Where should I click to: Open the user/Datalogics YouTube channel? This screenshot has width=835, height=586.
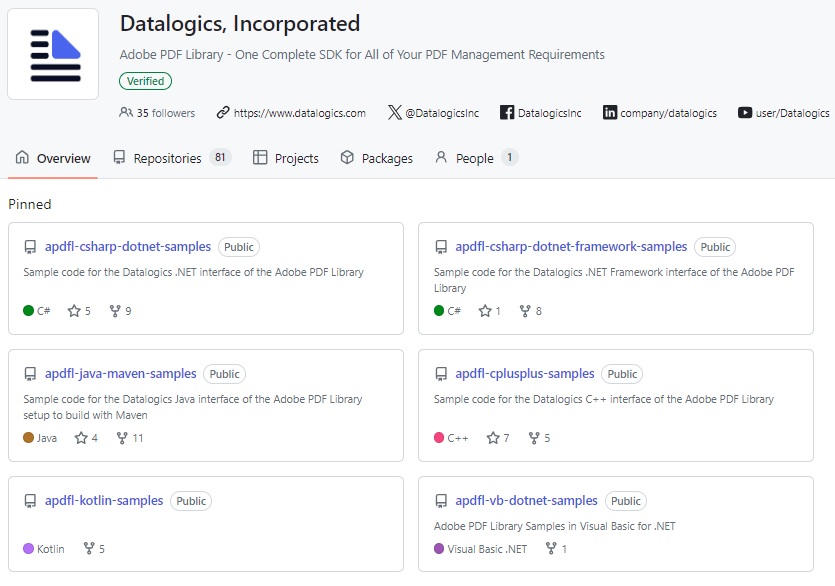coord(791,113)
